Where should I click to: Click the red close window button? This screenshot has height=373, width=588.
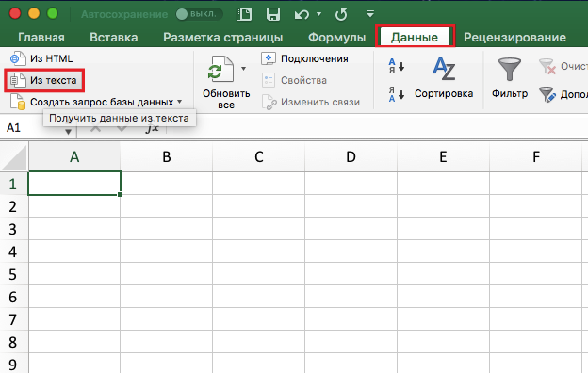(15, 14)
